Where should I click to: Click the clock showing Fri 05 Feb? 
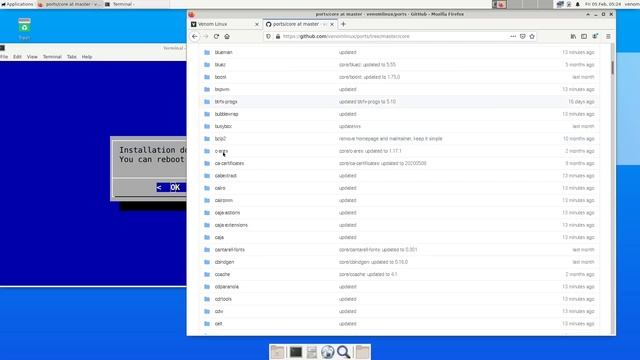(x=603, y=4)
